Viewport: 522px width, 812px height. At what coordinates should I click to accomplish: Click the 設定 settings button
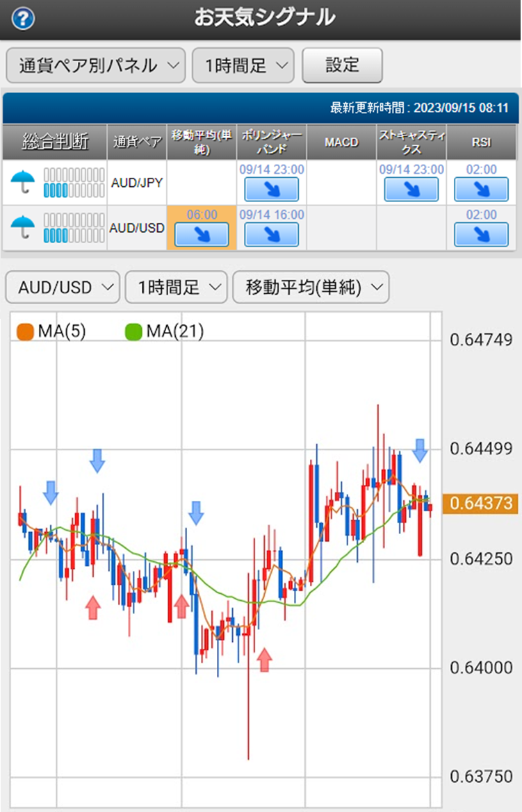coord(342,65)
